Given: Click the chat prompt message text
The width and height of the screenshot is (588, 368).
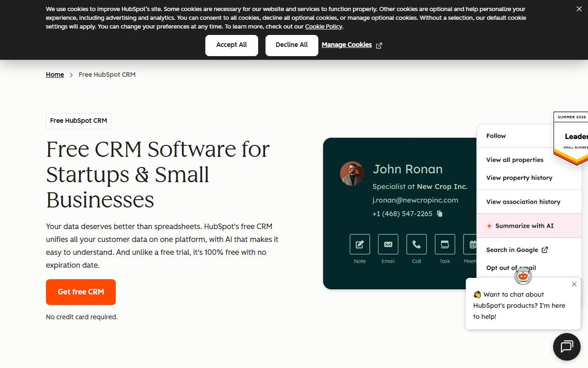Looking at the screenshot, I should point(520,305).
